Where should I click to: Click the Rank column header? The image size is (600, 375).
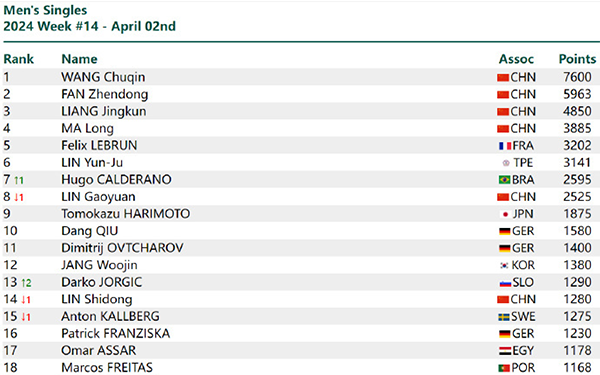[19, 59]
